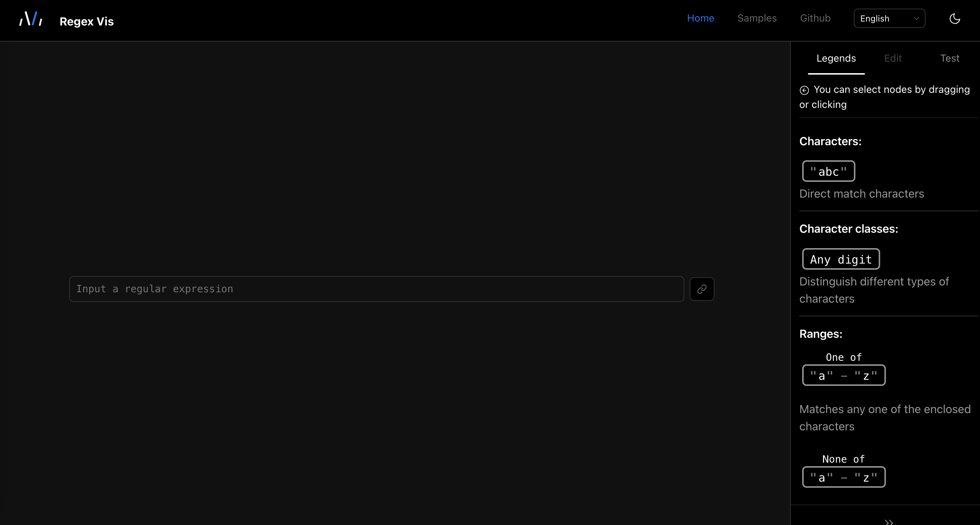
Task: Focus the regular expression input field
Action: tap(376, 289)
